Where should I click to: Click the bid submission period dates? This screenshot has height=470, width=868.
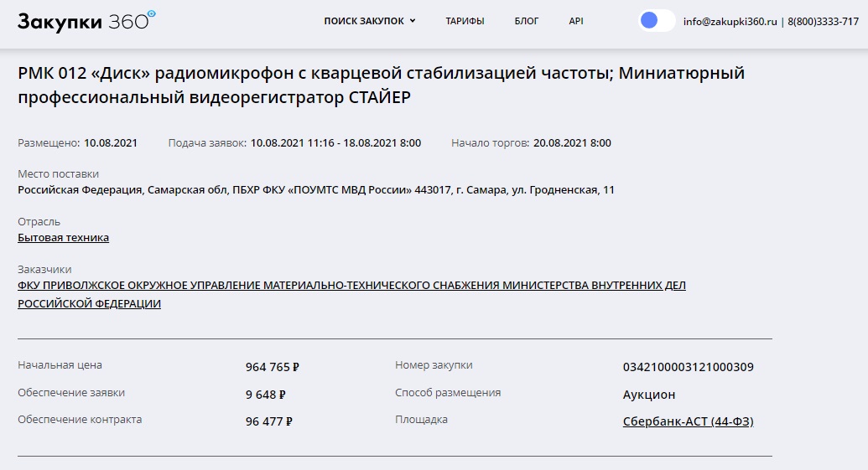pos(335,143)
